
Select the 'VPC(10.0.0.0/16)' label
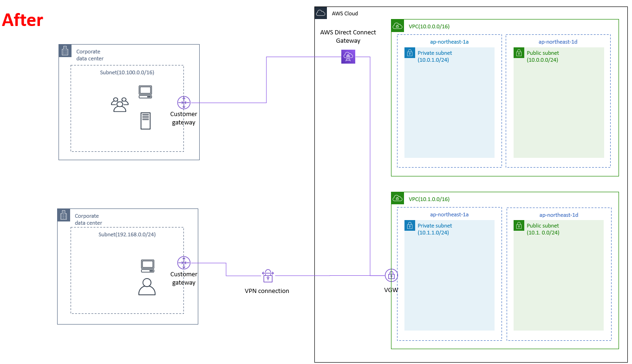pyautogui.click(x=429, y=26)
